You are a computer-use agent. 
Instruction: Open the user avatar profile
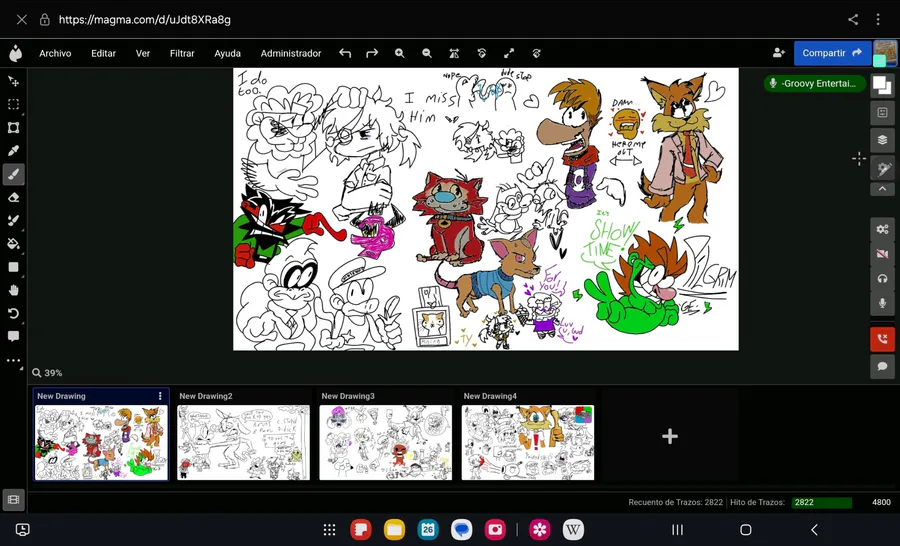tap(885, 53)
